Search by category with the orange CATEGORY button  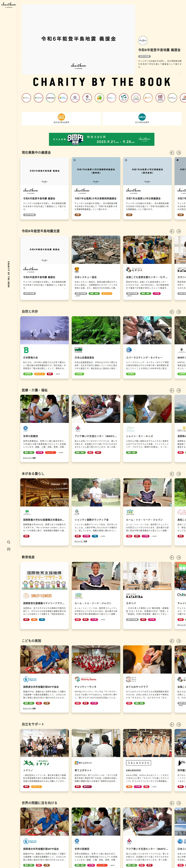pos(61,119)
